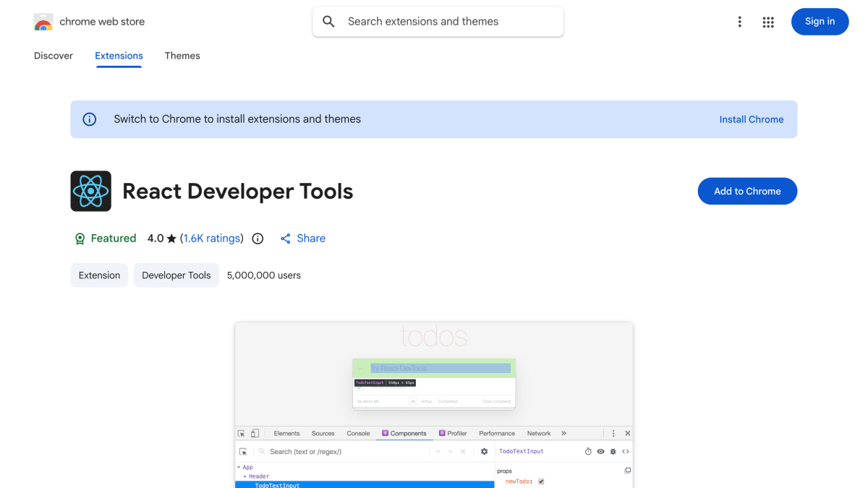Image resolution: width=868 pixels, height=488 pixels.
Task: Toggle the newTodo checkbox in preview props
Action: click(541, 481)
